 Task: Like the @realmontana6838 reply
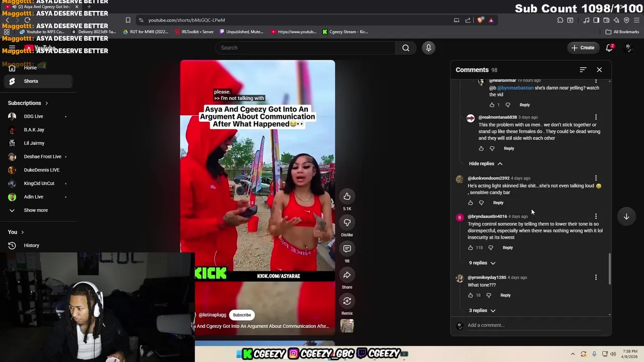coord(481,148)
